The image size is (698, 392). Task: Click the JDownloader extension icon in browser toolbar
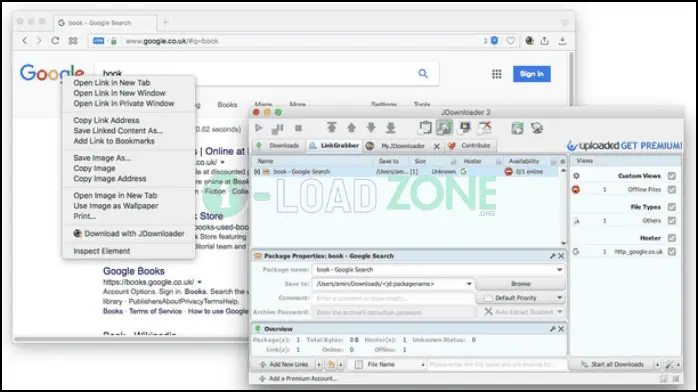[529, 40]
